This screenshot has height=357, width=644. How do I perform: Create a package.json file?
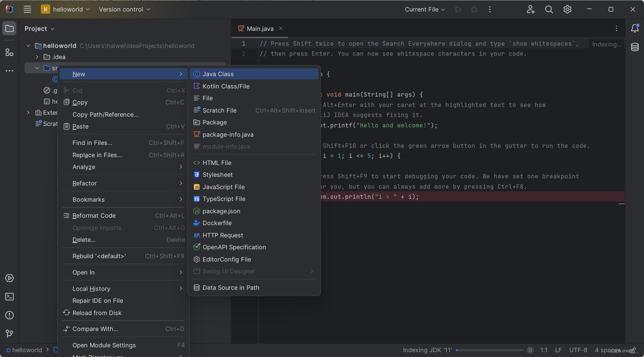[254, 211]
